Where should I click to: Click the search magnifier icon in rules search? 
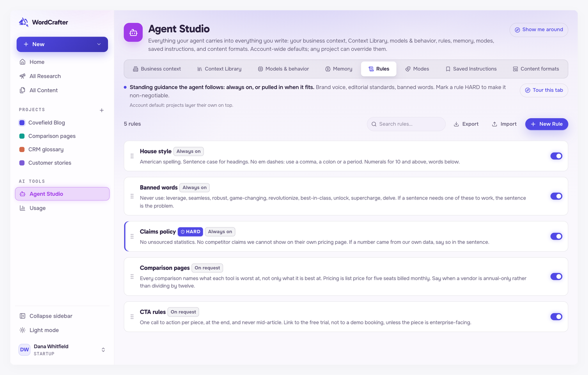[374, 124]
